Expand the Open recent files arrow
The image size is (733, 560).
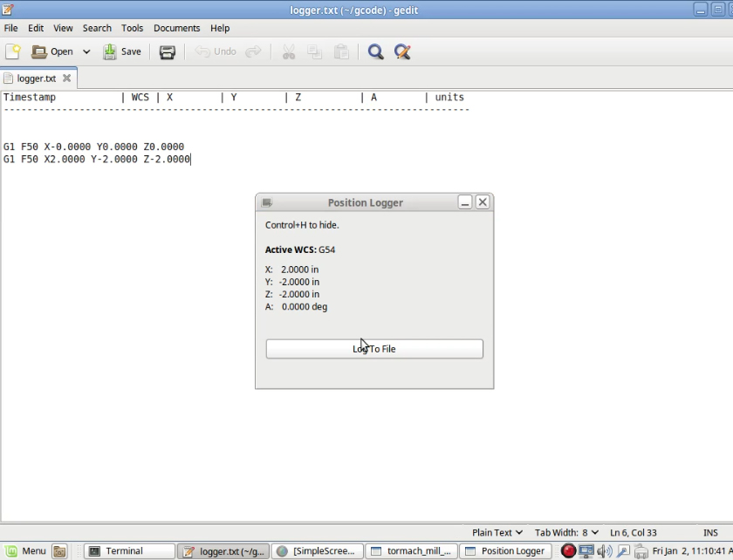pos(86,51)
